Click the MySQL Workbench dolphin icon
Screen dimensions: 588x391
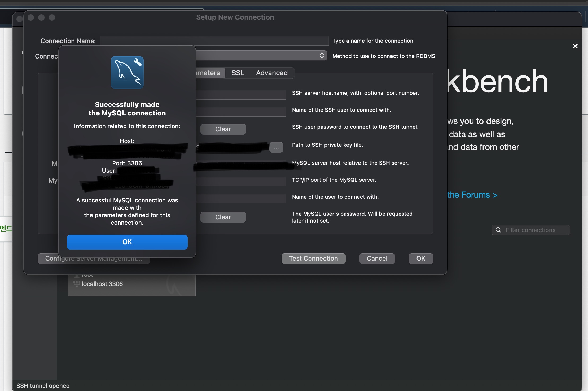(x=127, y=73)
